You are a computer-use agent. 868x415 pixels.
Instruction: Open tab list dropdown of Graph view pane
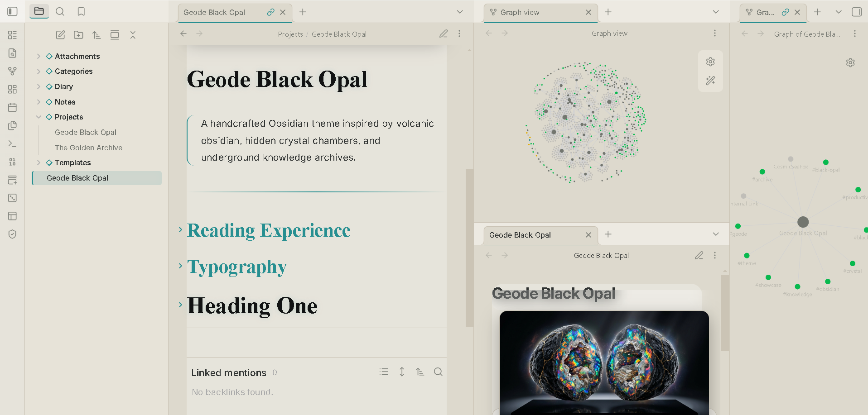716,12
